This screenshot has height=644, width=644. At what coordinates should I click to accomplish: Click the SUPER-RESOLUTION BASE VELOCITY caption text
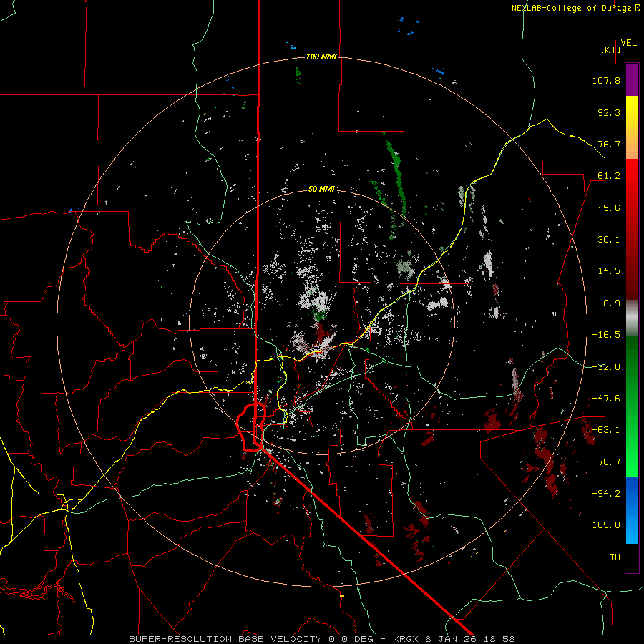click(x=227, y=639)
